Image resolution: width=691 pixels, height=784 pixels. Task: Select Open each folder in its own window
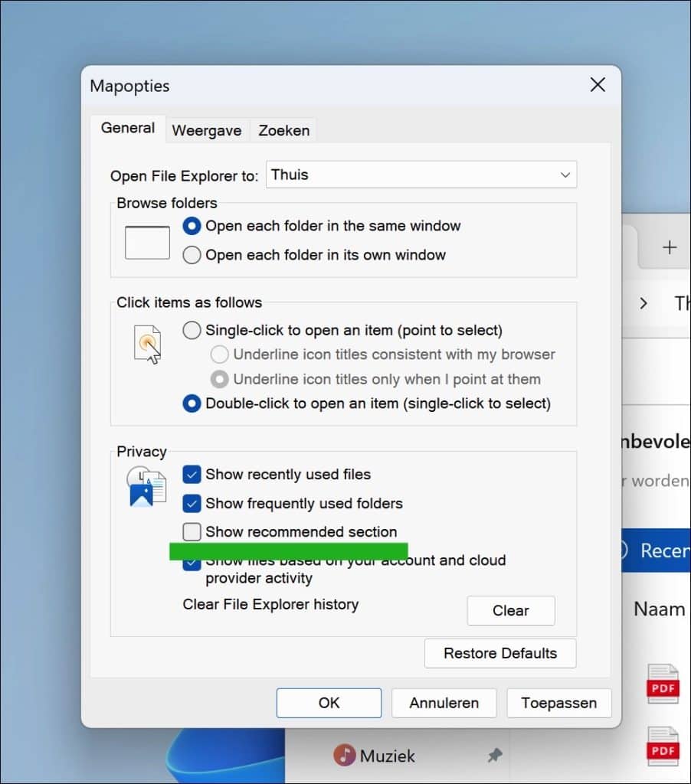coord(192,255)
